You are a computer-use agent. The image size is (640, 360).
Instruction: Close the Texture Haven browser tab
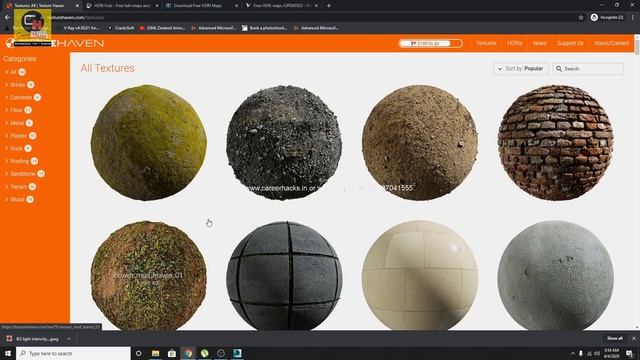[x=77, y=6]
